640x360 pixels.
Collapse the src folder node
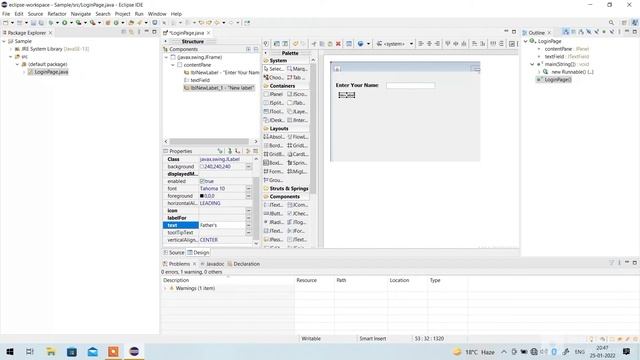(11, 57)
